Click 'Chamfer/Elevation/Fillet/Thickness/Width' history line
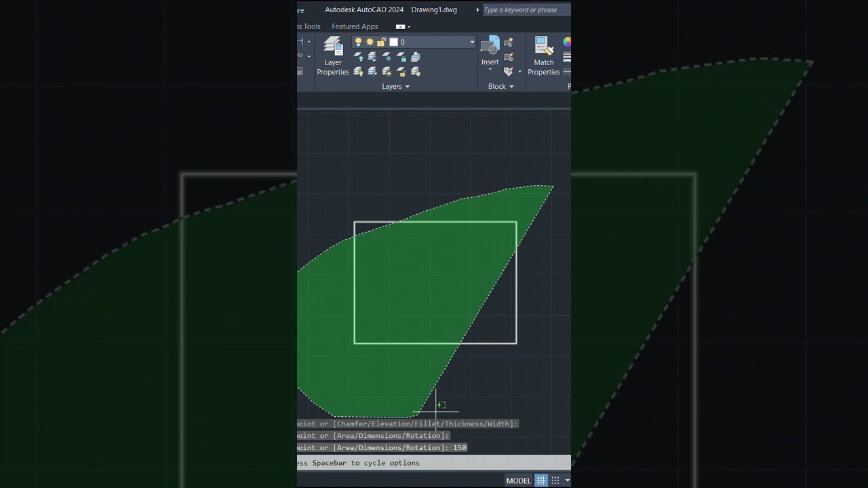 pos(408,424)
